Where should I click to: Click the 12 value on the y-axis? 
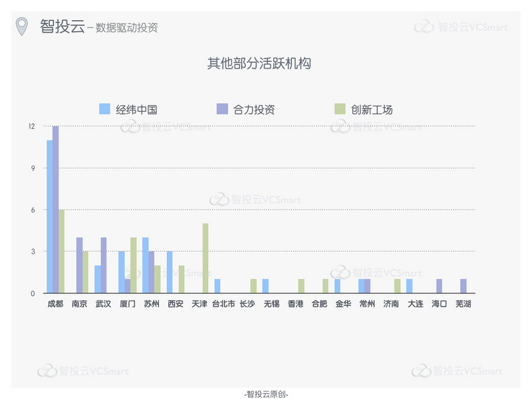coord(31,126)
